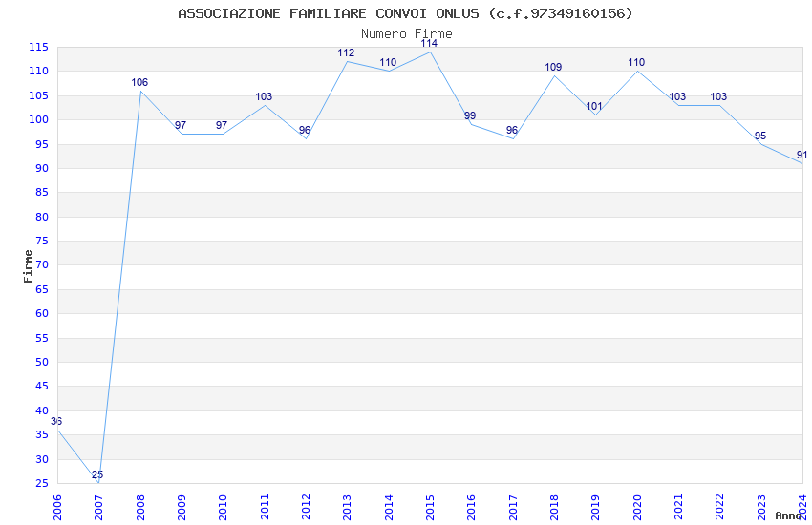
Task: Click the subtitle Numero Firme
Action: point(407,34)
